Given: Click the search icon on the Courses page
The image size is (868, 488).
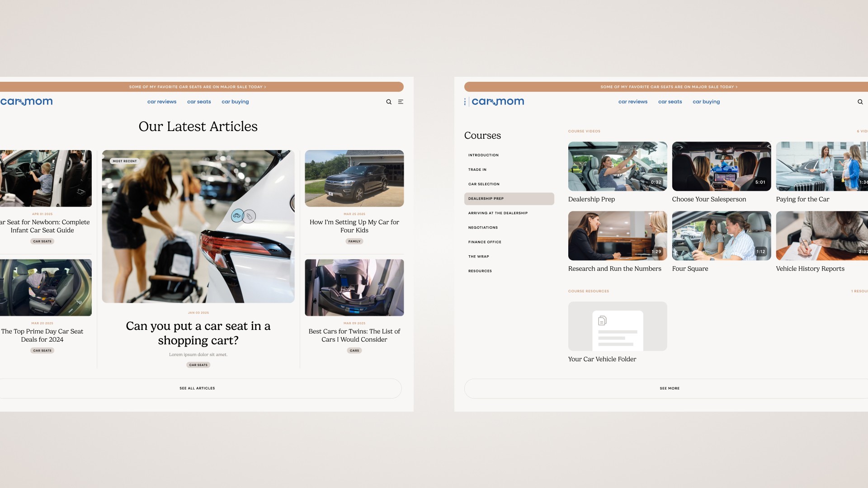Looking at the screenshot, I should click(x=860, y=102).
